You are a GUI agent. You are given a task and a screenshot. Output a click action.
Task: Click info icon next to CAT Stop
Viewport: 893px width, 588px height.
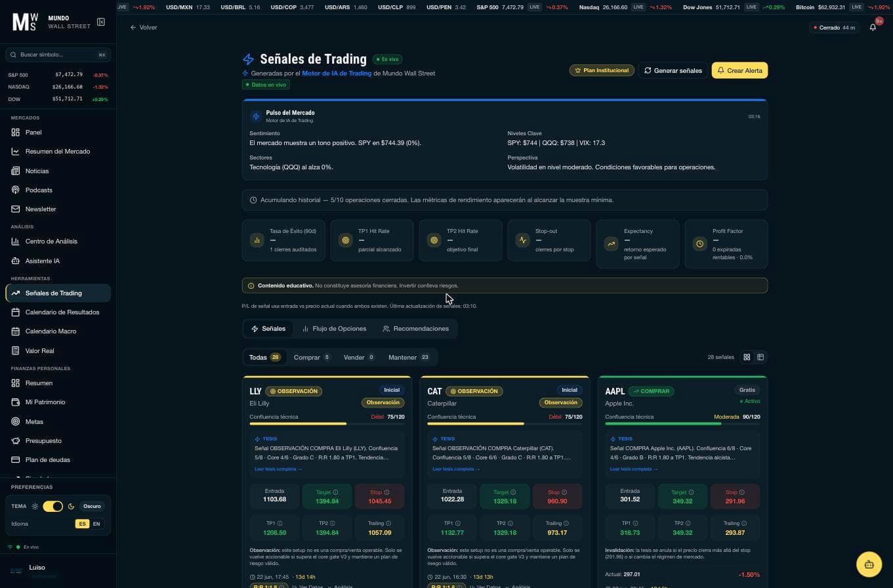[564, 492]
